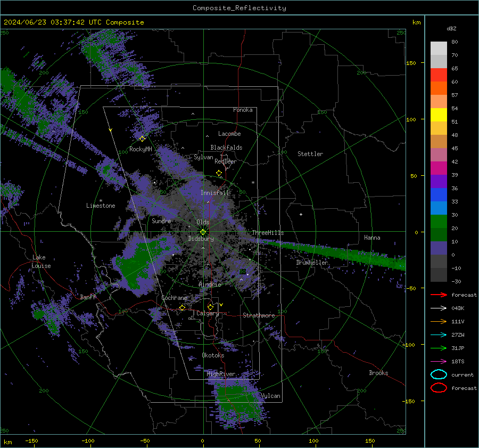Click the green 31JP arrow icon
Screen dimensions: 479x448
(439, 348)
